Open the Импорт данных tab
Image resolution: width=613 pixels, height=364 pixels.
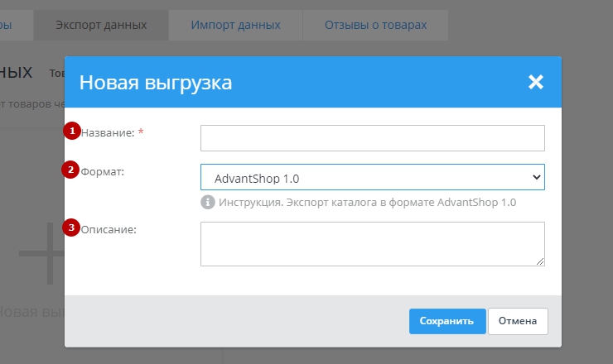[235, 25]
